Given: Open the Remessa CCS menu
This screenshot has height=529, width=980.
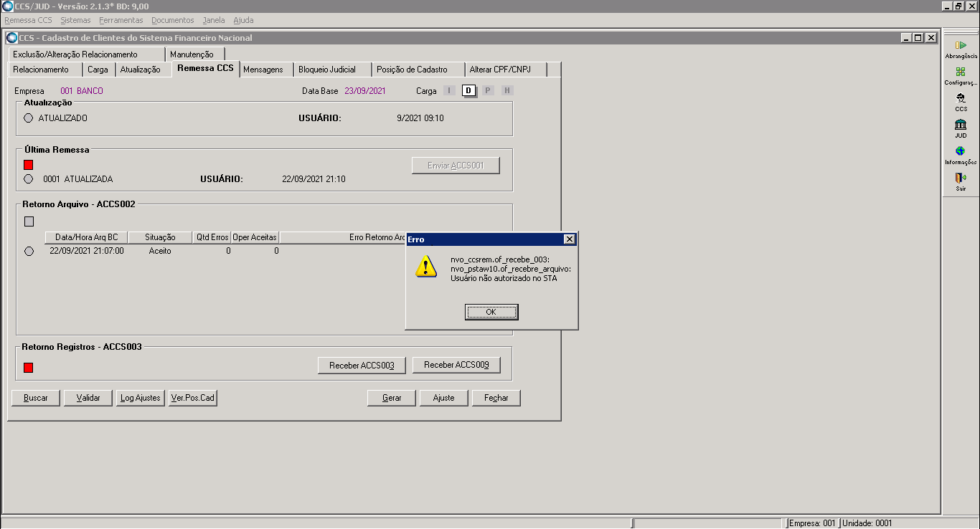Looking at the screenshot, I should [x=28, y=20].
